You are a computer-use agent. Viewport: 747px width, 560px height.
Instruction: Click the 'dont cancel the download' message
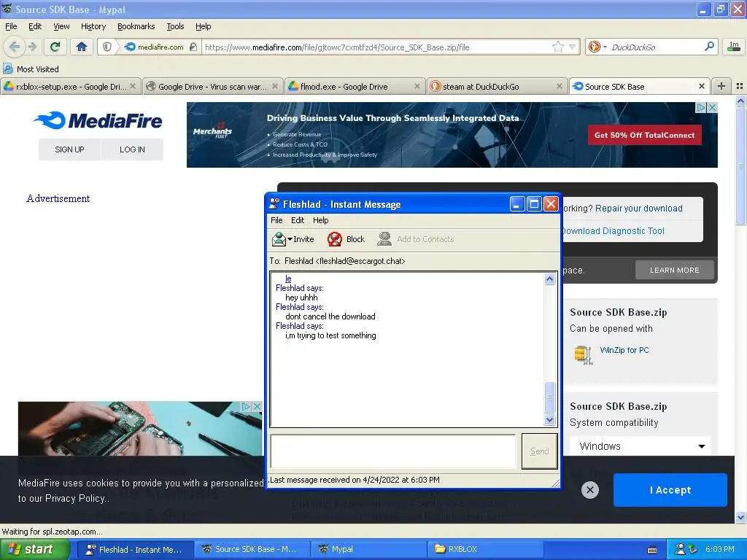(330, 316)
